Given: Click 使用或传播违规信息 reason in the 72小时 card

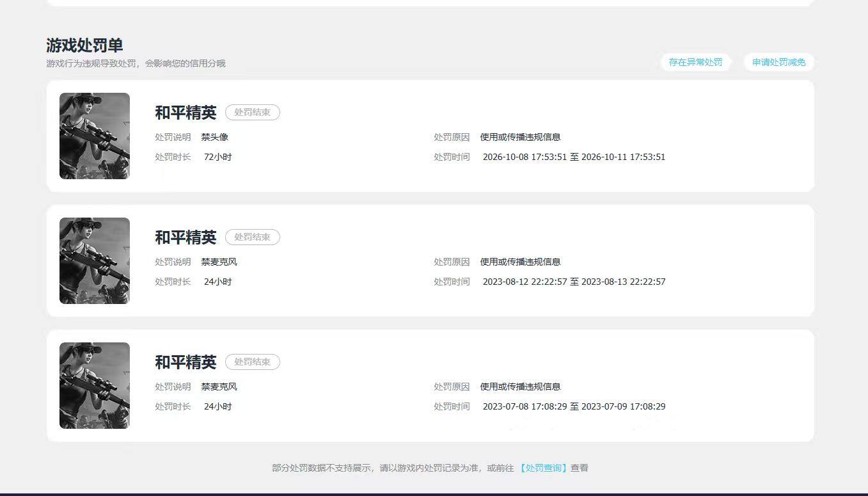Looking at the screenshot, I should (x=521, y=137).
